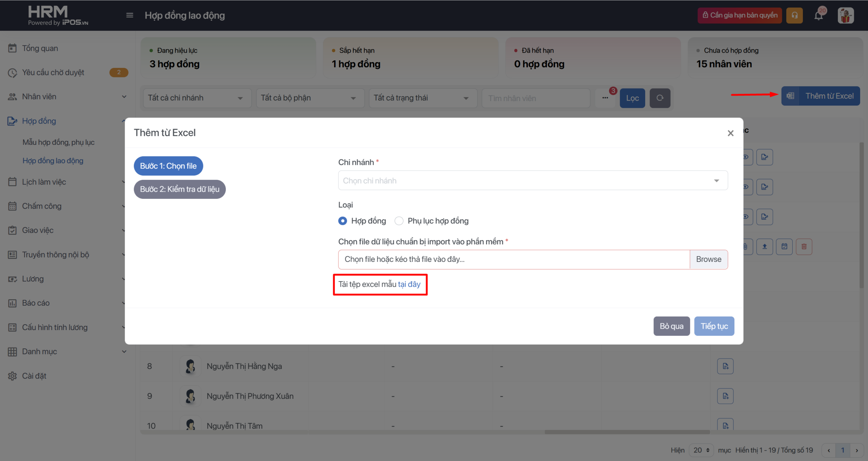This screenshot has height=461, width=868.
Task: Click the refresh filter icon button
Action: (x=660, y=98)
